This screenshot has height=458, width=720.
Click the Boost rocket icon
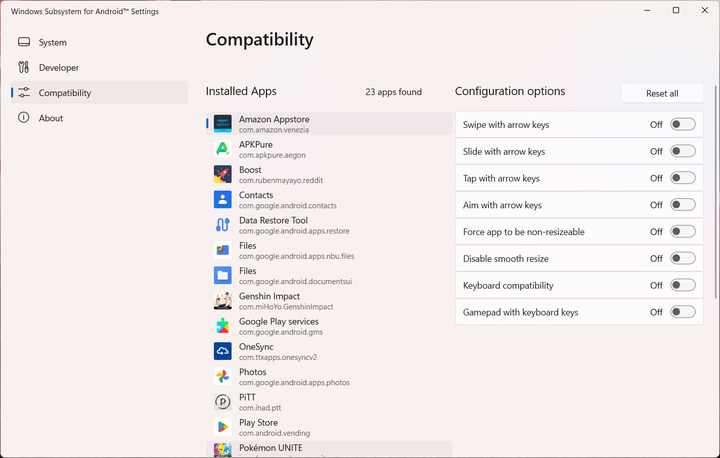[223, 175]
